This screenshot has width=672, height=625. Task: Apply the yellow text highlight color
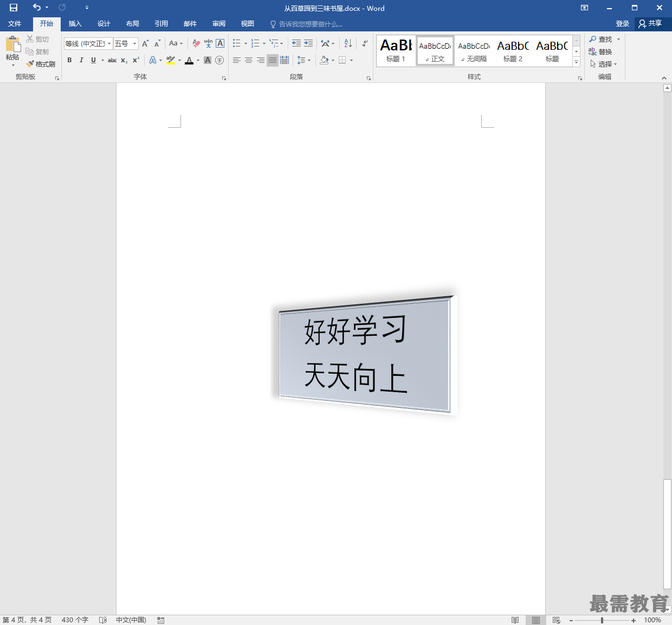click(171, 60)
